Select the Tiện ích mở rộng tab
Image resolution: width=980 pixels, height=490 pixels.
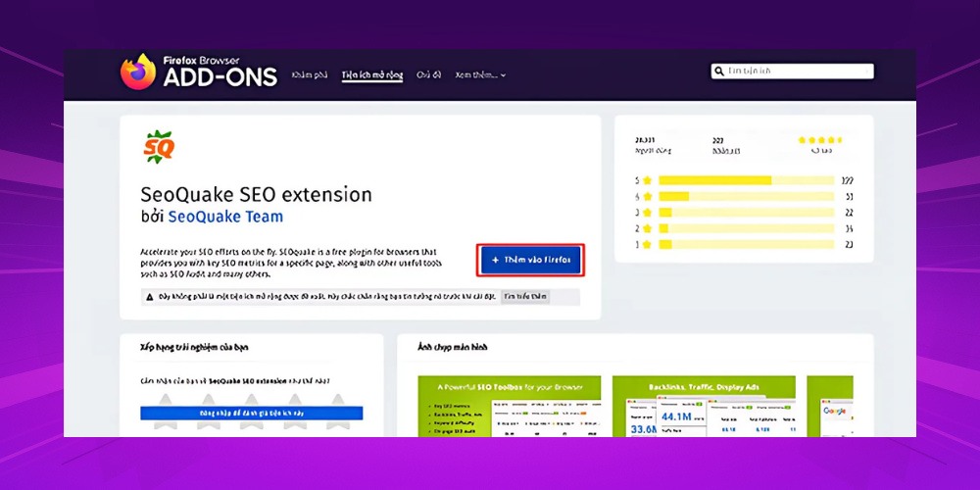372,75
